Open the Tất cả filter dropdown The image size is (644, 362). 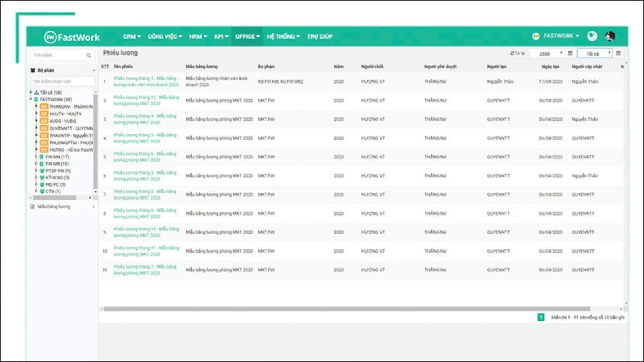(595, 53)
